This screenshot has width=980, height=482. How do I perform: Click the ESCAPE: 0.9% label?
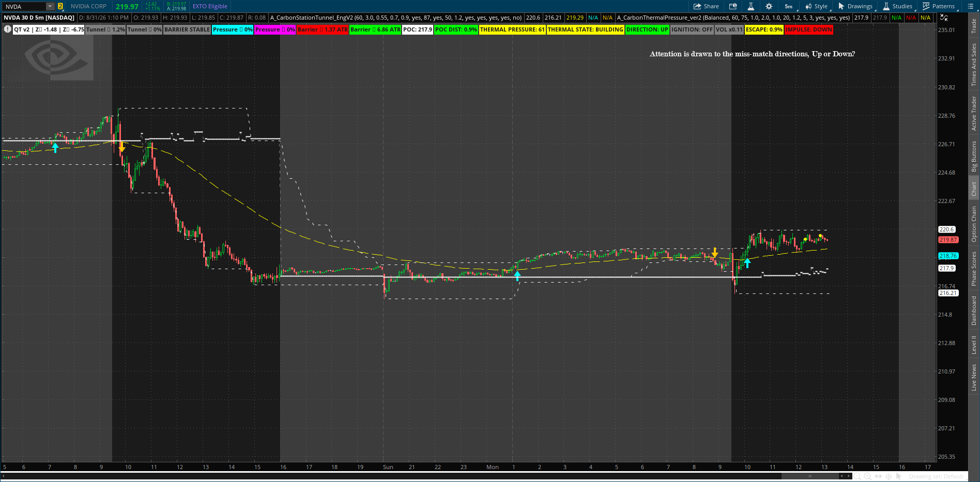pyautogui.click(x=764, y=29)
